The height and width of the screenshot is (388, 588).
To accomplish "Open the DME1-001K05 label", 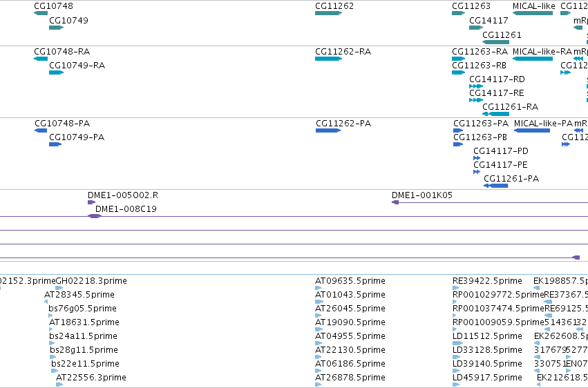I will [x=422, y=195].
